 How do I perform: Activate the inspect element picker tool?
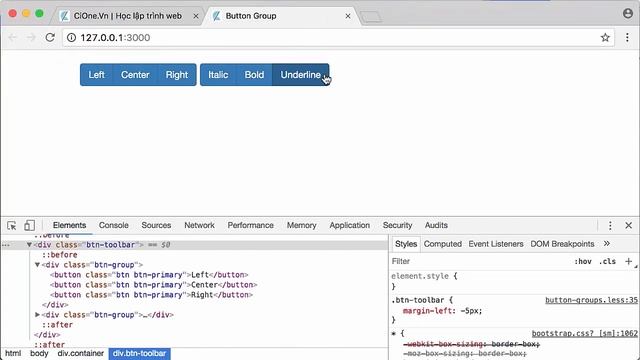pos(11,225)
